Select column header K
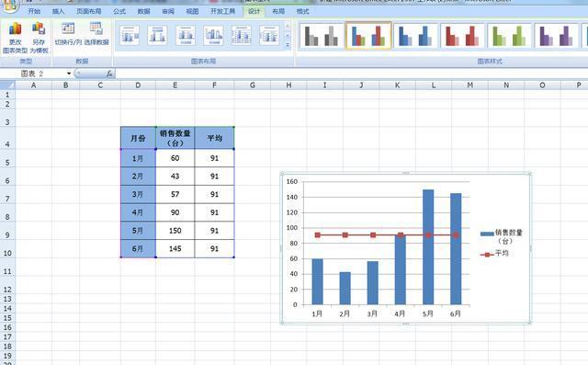 [397, 86]
